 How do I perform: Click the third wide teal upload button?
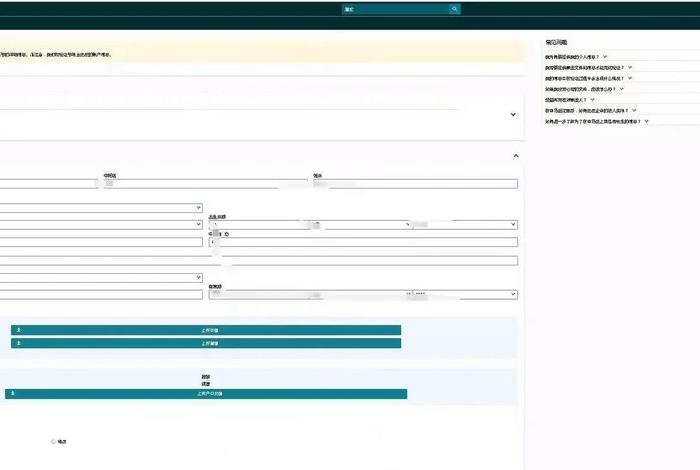(205, 394)
